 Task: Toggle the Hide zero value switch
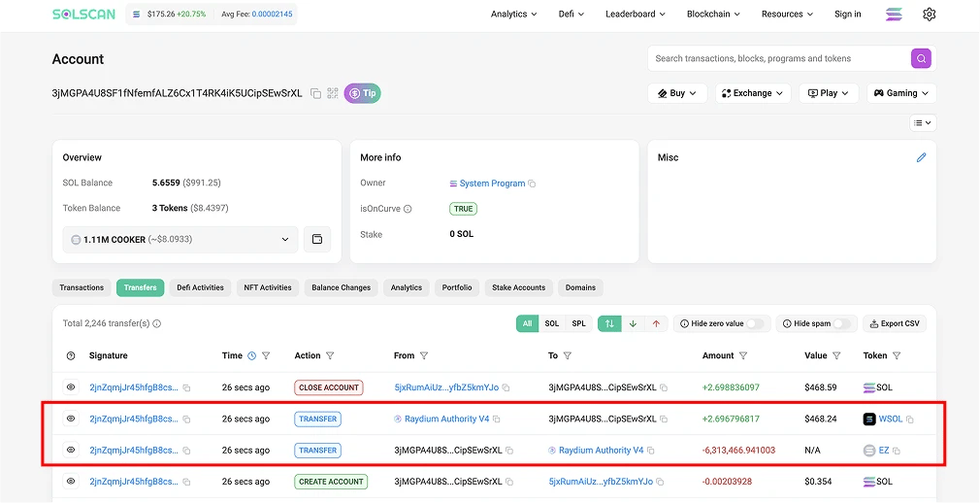tap(755, 323)
